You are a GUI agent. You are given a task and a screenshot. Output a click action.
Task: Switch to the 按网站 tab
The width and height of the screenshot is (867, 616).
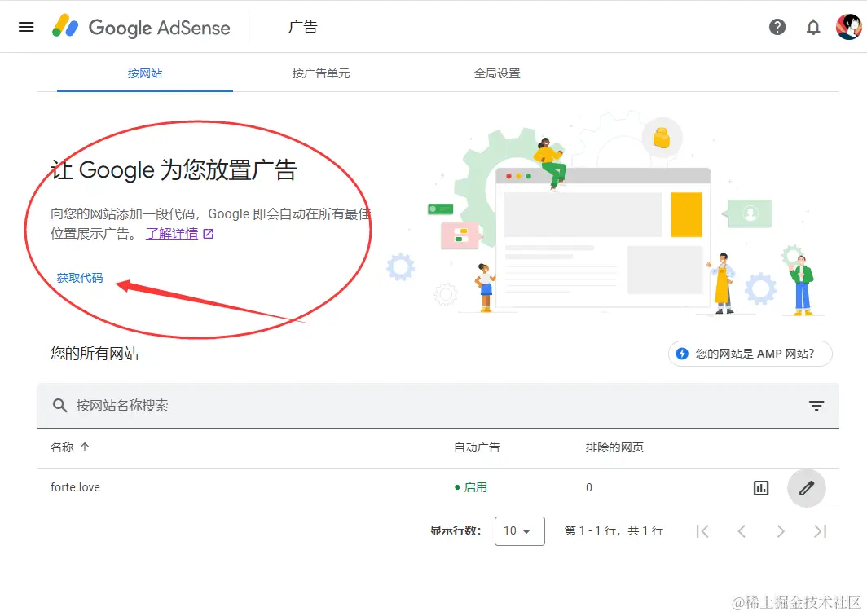click(145, 73)
